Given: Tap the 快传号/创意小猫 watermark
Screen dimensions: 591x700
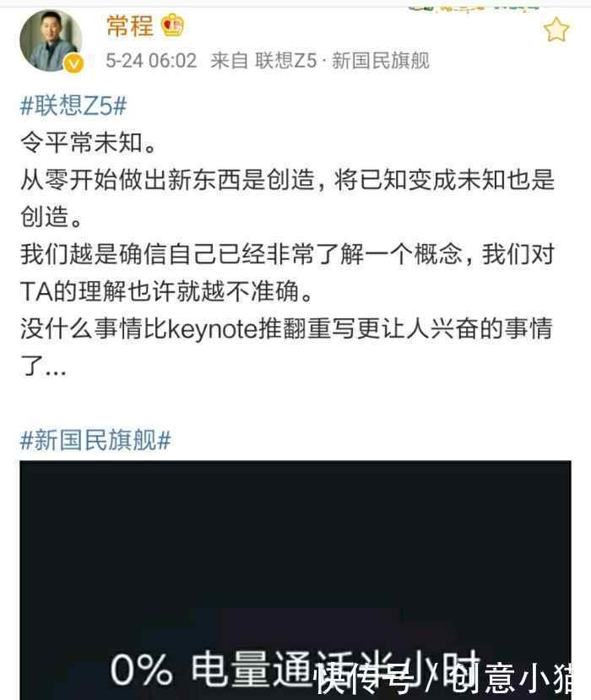Looking at the screenshot, I should 445,678.
